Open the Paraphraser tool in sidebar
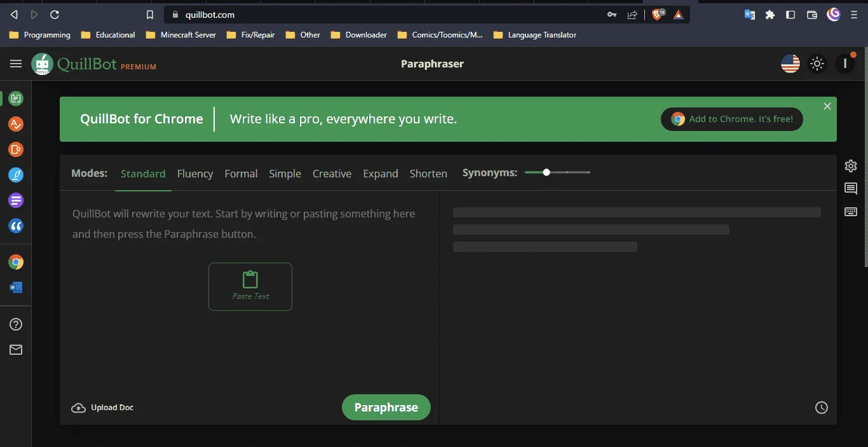868x447 pixels. pos(16,99)
